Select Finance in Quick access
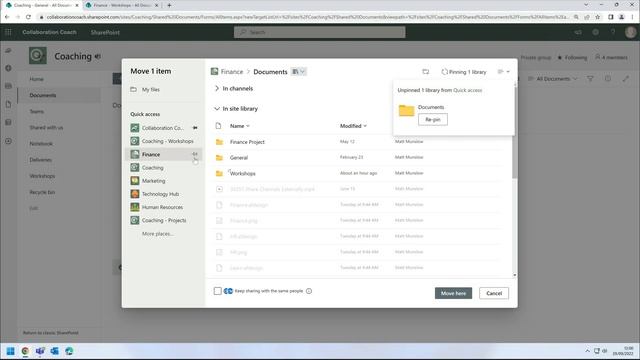This screenshot has height=360, width=640. tap(151, 154)
